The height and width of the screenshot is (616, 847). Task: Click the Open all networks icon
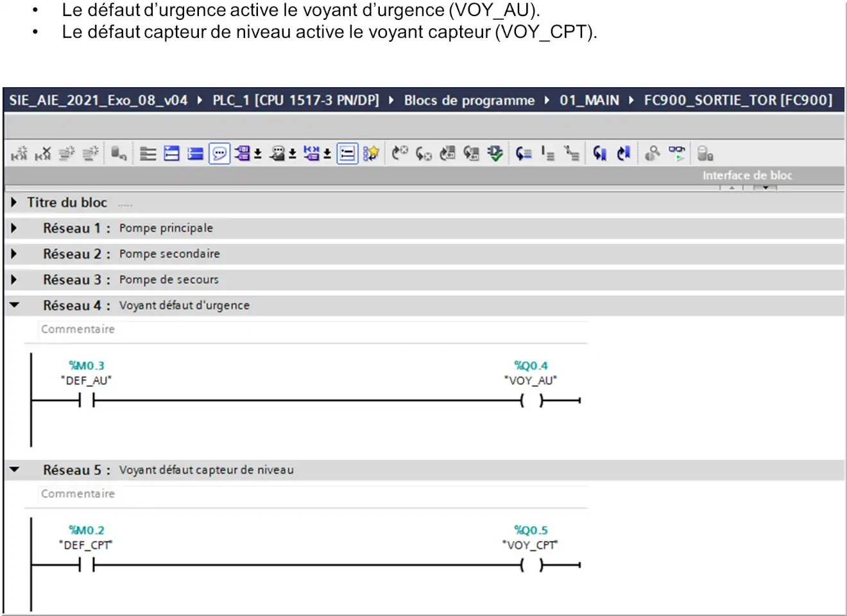pyautogui.click(x=148, y=153)
